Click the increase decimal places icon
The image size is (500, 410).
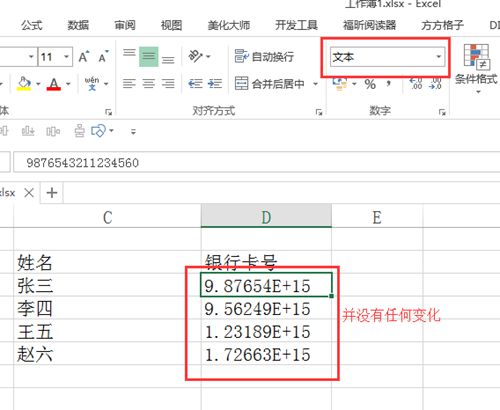(x=416, y=83)
